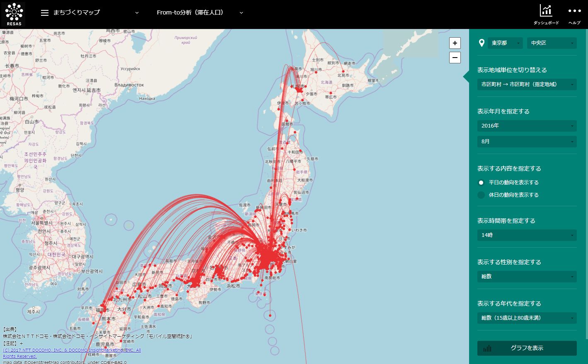Zoom in with the plus button
This screenshot has width=588, height=364.
pos(455,43)
